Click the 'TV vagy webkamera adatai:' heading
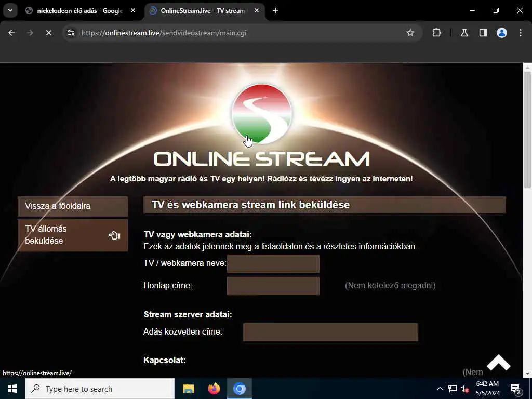The width and height of the screenshot is (532, 399). [198, 234]
